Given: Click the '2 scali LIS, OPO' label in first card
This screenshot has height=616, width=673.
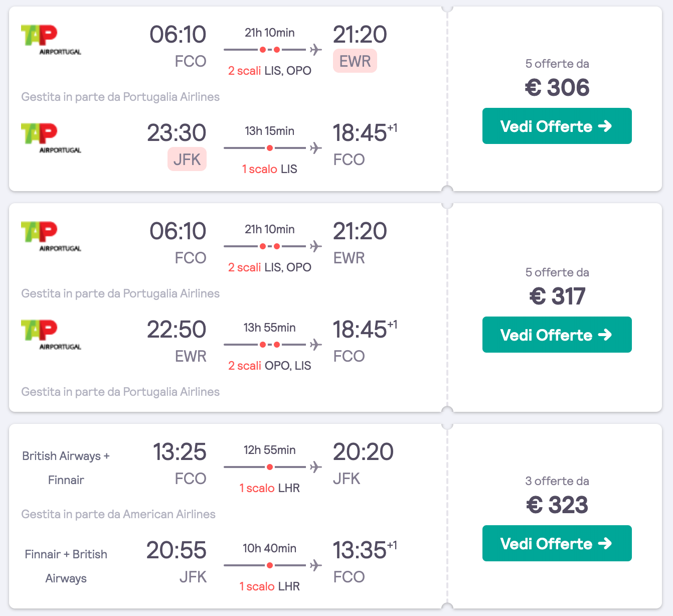Looking at the screenshot, I should click(x=270, y=71).
